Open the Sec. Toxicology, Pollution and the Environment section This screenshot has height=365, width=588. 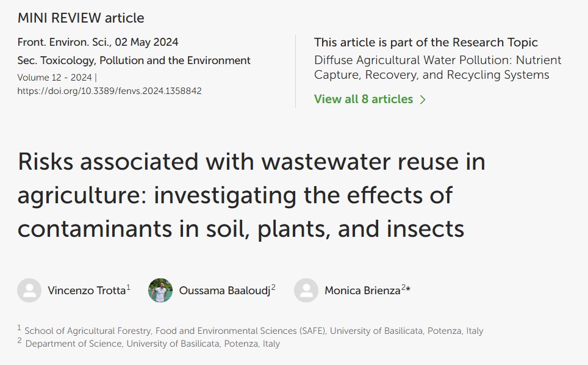coord(134,60)
